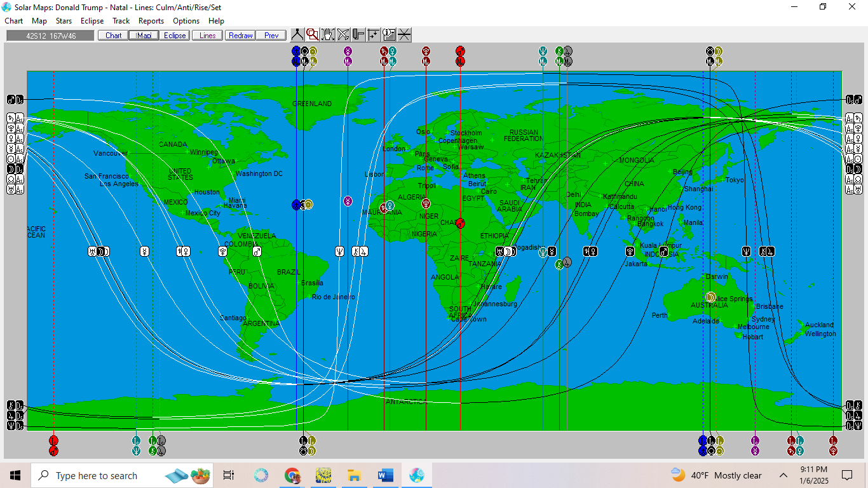868x488 pixels.
Task: Click the Chart toolbar button
Action: point(113,36)
